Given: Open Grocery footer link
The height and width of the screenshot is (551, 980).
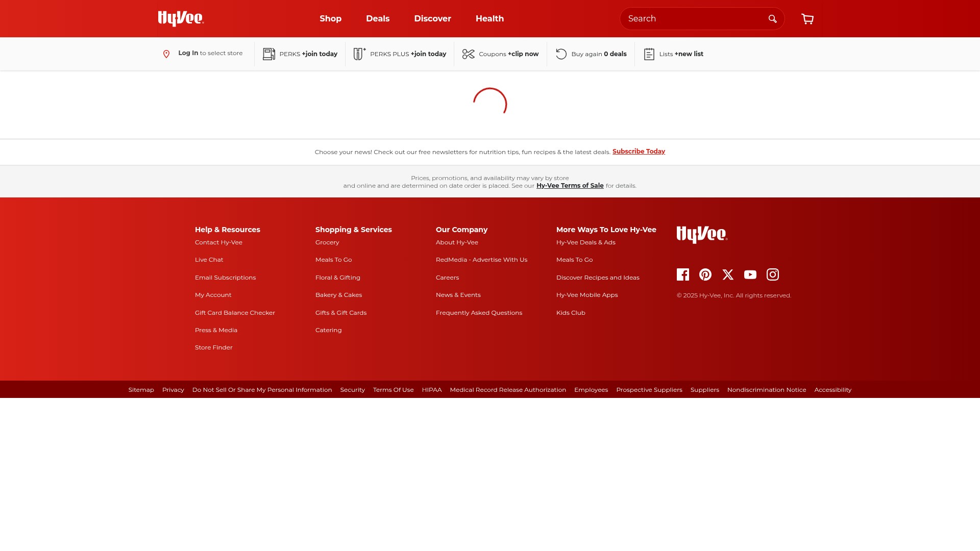Looking at the screenshot, I should (x=327, y=242).
